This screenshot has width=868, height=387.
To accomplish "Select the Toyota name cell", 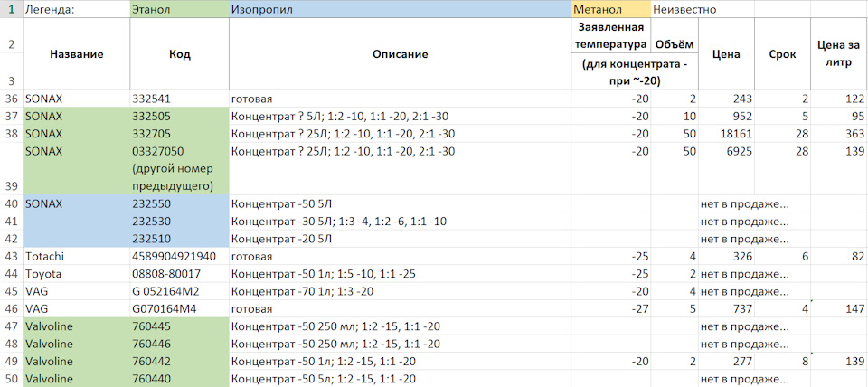I will (x=77, y=273).
